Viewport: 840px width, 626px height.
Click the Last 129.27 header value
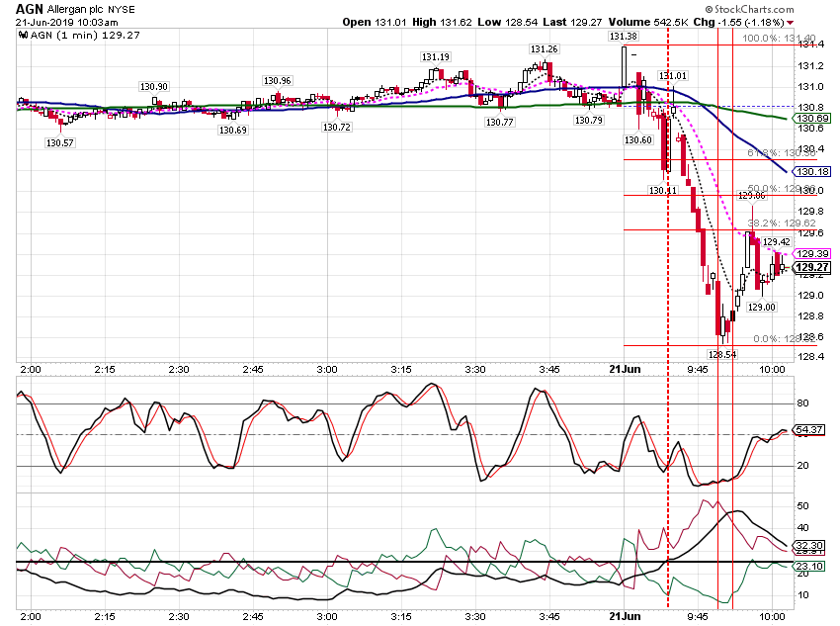(x=572, y=22)
